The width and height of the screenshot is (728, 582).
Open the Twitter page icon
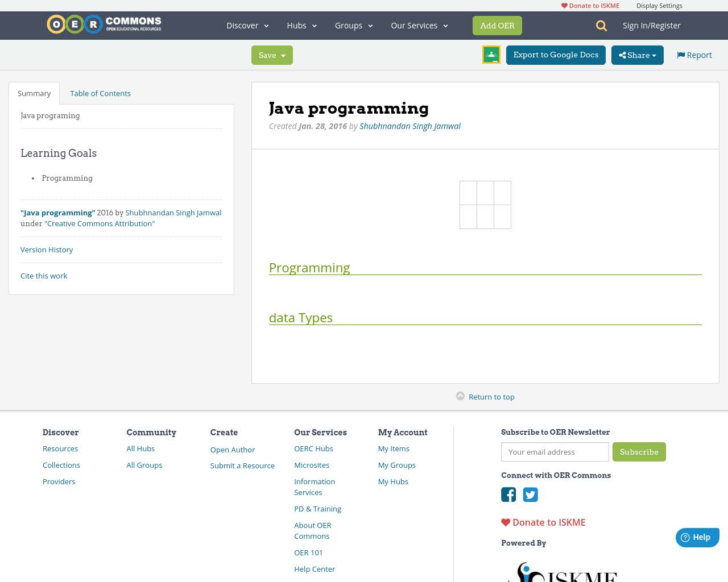[x=530, y=494]
